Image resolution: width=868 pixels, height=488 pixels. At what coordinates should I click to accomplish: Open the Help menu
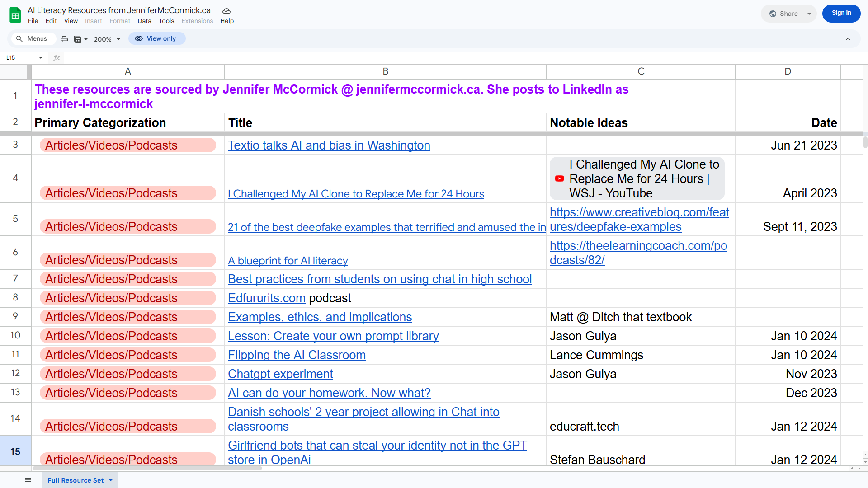click(x=227, y=21)
